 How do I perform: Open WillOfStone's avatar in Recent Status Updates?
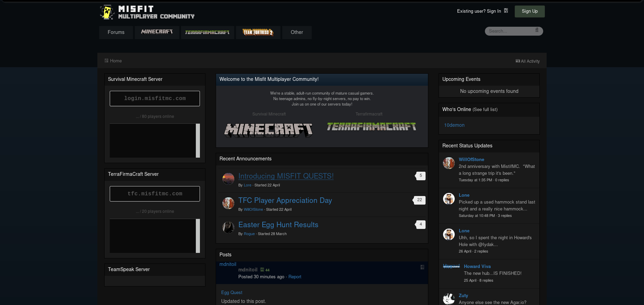point(449,163)
